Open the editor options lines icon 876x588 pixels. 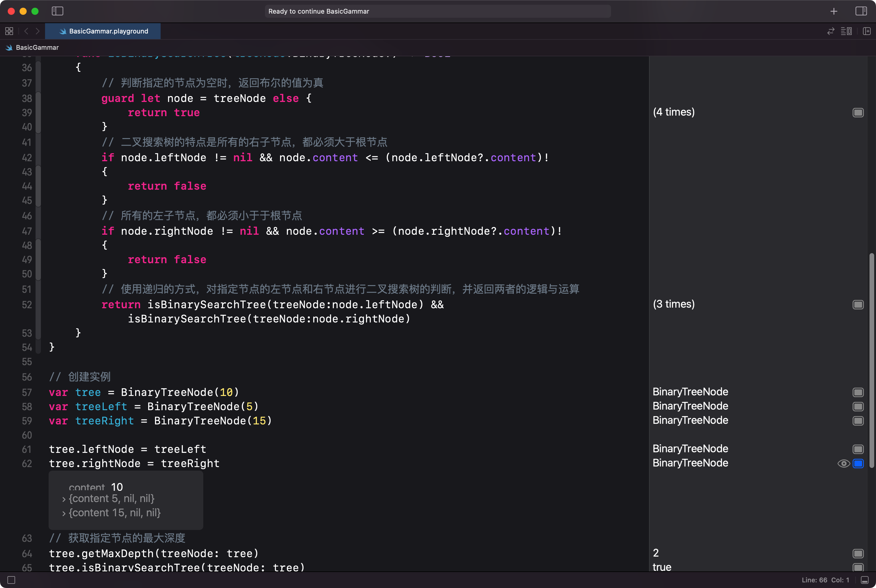click(846, 31)
